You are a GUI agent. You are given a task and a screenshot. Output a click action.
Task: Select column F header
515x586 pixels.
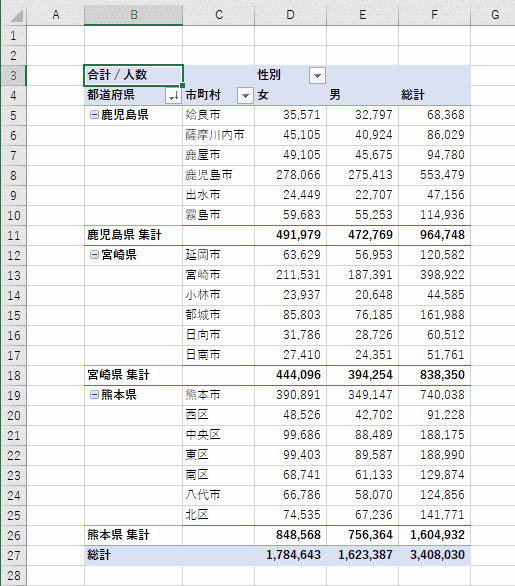click(x=434, y=15)
